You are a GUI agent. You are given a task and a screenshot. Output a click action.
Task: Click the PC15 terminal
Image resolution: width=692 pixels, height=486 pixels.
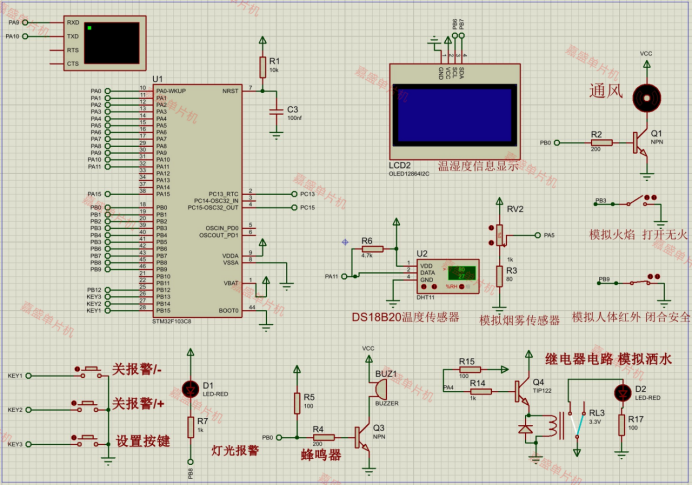coord(294,207)
